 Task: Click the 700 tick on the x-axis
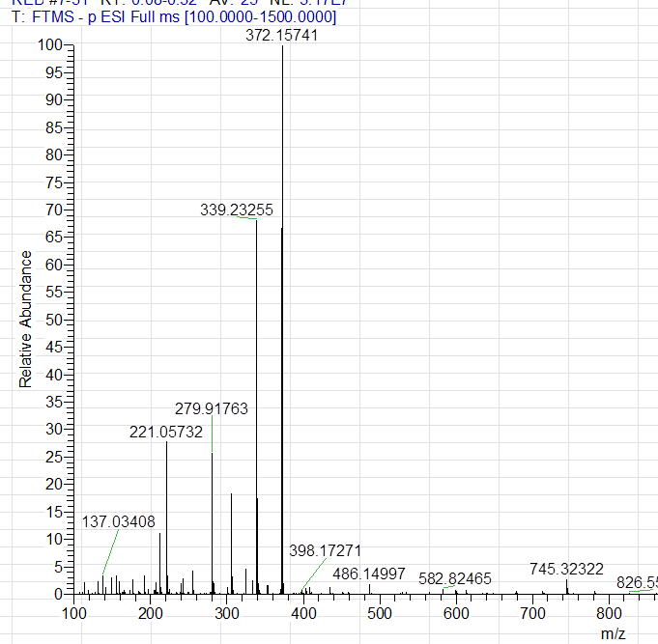[532, 613]
